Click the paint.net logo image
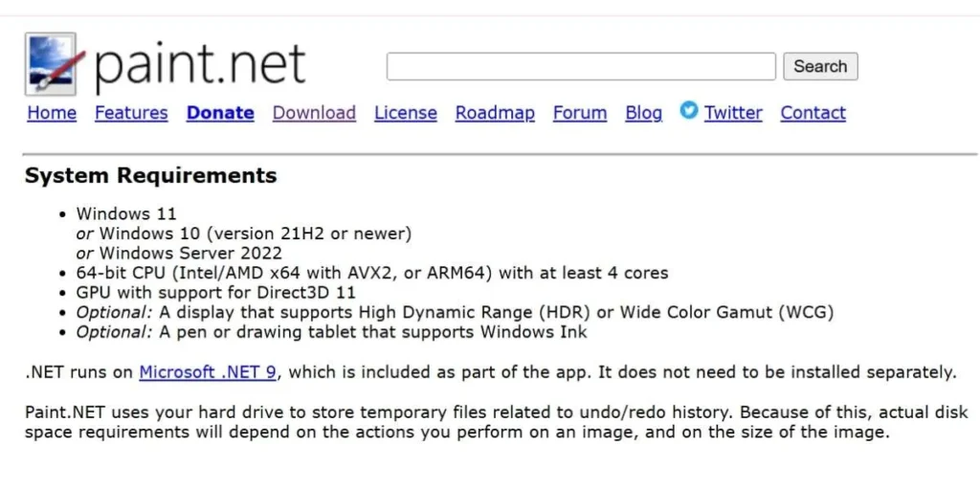980x490 pixels. point(50,63)
